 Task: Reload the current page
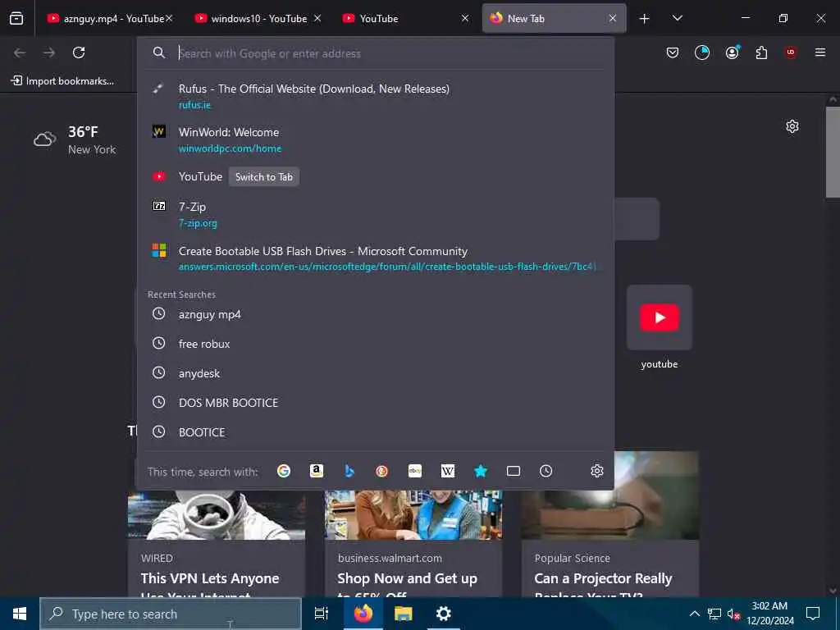[x=79, y=52]
